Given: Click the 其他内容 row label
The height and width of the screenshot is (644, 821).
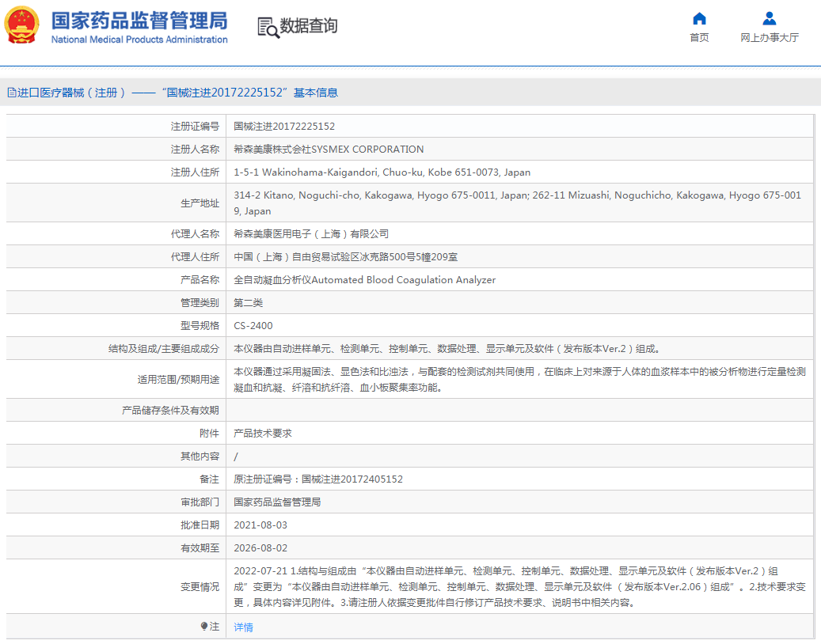Looking at the screenshot, I should point(200,456).
